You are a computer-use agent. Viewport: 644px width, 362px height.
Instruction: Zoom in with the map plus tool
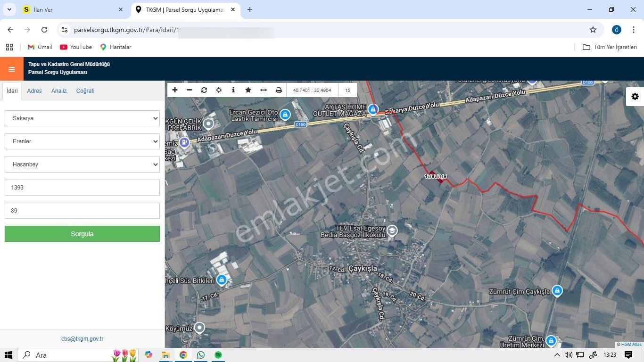pos(175,90)
